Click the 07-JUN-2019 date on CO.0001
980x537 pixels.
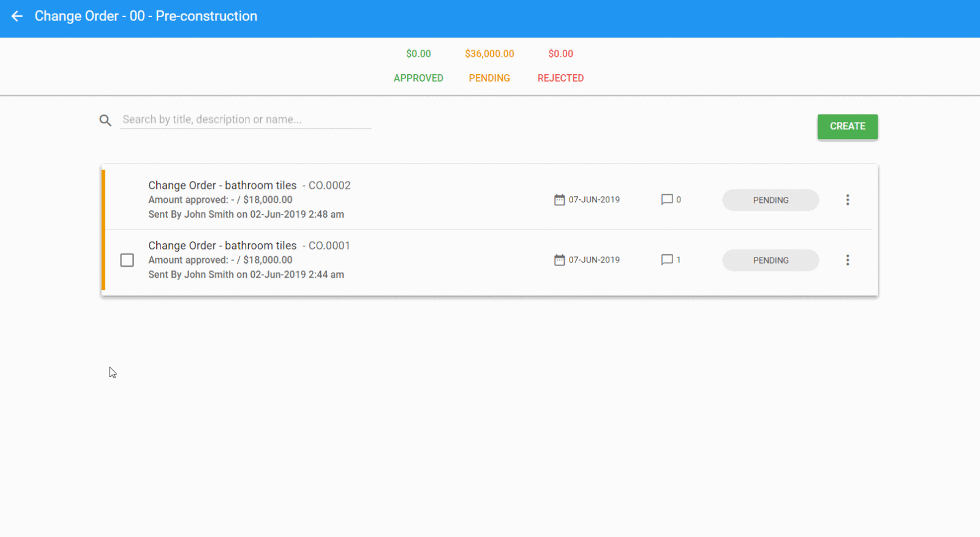point(594,260)
